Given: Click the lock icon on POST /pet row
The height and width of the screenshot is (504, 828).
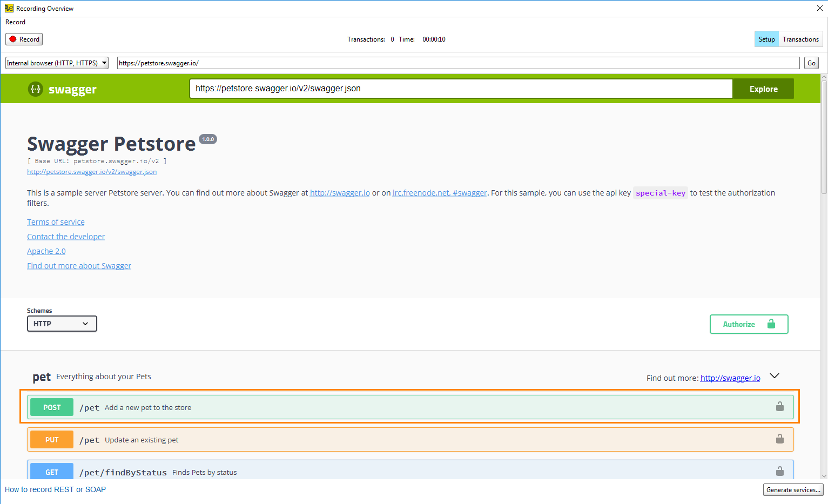Looking at the screenshot, I should (779, 407).
